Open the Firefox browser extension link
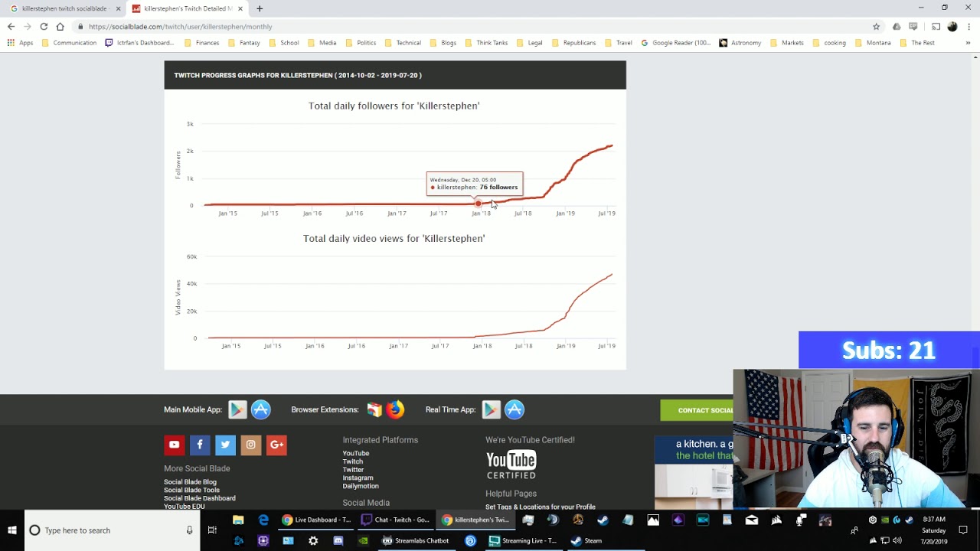This screenshot has height=551, width=980. [x=395, y=409]
